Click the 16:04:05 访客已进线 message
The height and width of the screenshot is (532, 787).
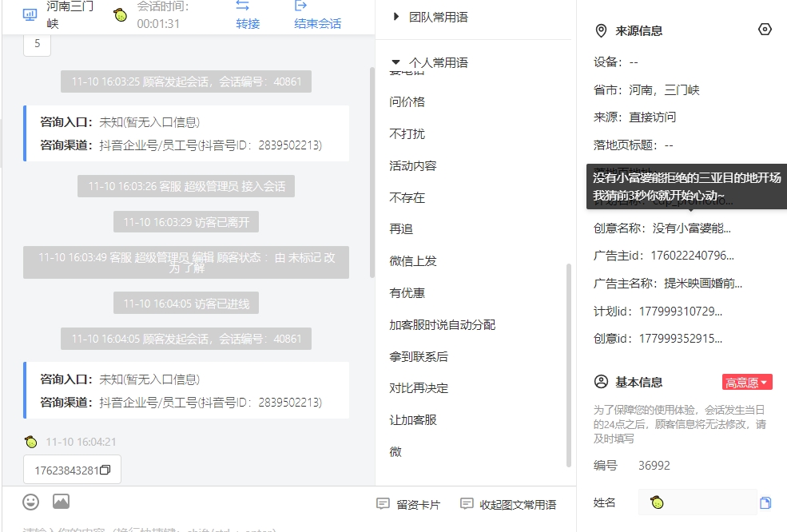[x=186, y=303]
